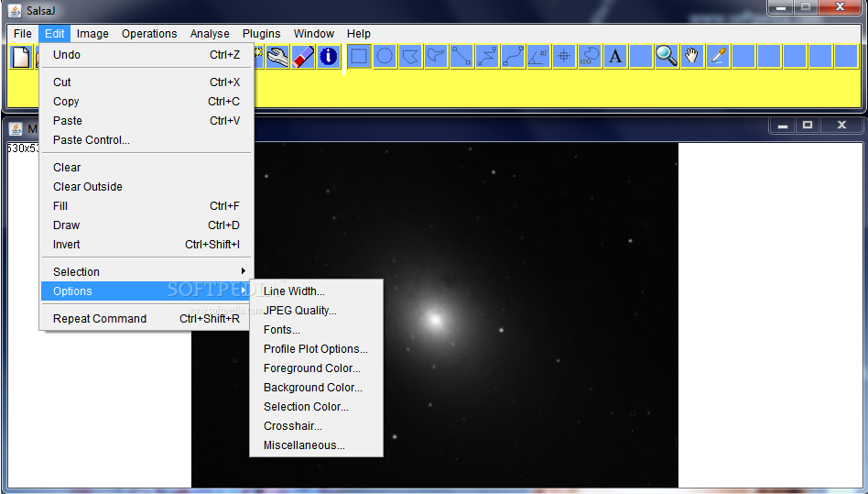Click the bright galaxy core in image
The image size is (868, 494).
[x=435, y=320]
